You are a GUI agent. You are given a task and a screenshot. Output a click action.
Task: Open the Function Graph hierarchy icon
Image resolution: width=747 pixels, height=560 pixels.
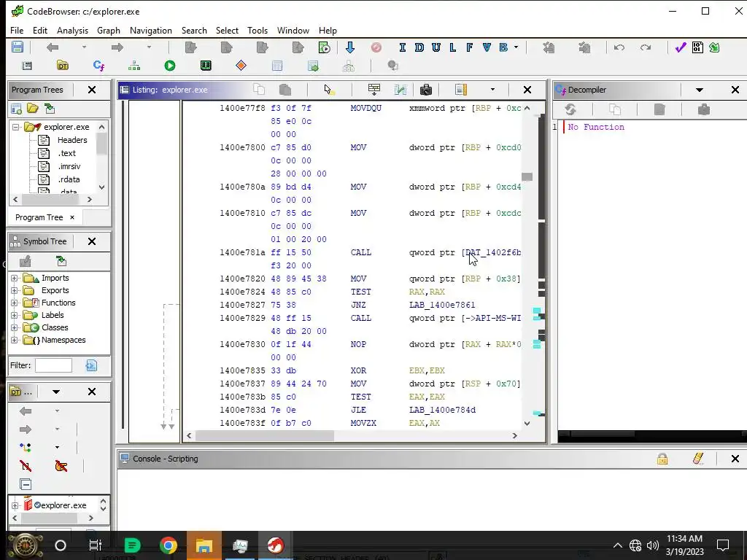coord(134,65)
